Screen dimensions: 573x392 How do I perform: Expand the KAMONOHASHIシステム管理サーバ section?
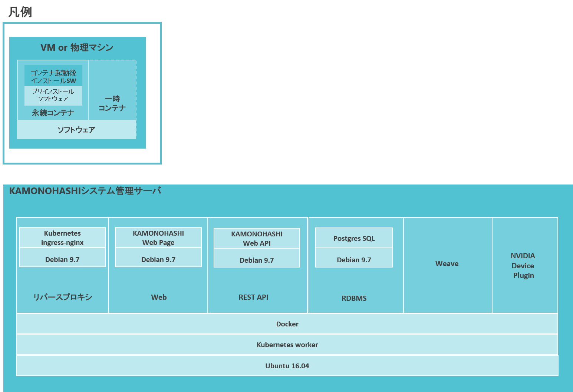pyautogui.click(x=85, y=191)
